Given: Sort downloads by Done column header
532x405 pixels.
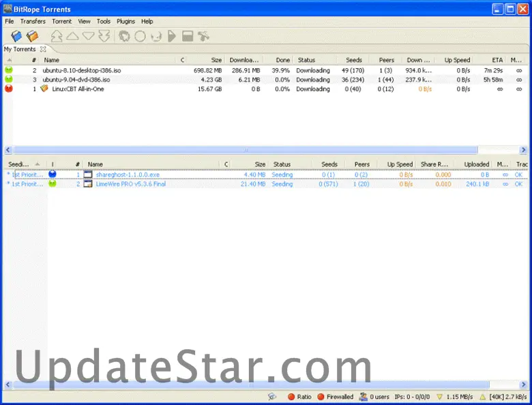Looking at the screenshot, I should pos(282,60).
